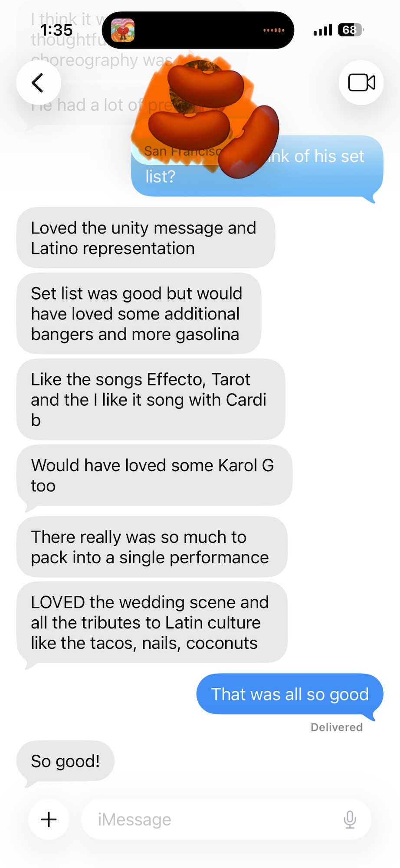This screenshot has height=868, width=400.
Task: Tap the microphone dictation icon
Action: point(350,819)
